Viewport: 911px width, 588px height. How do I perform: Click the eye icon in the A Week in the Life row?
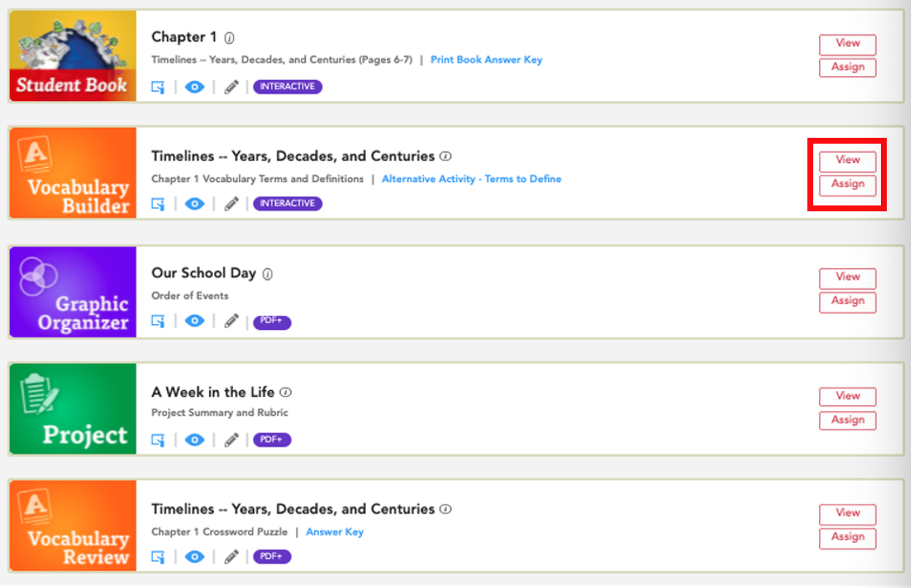pos(195,440)
